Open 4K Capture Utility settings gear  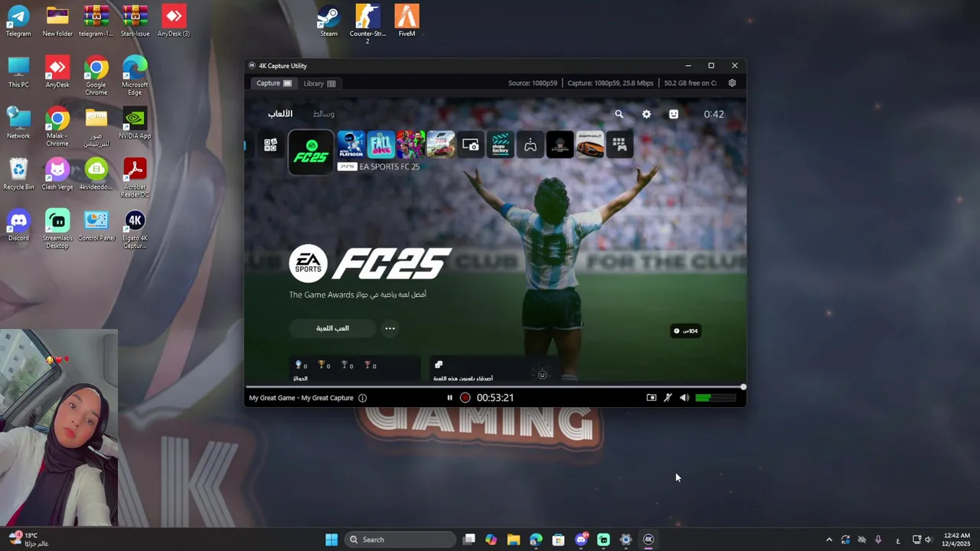coord(732,83)
